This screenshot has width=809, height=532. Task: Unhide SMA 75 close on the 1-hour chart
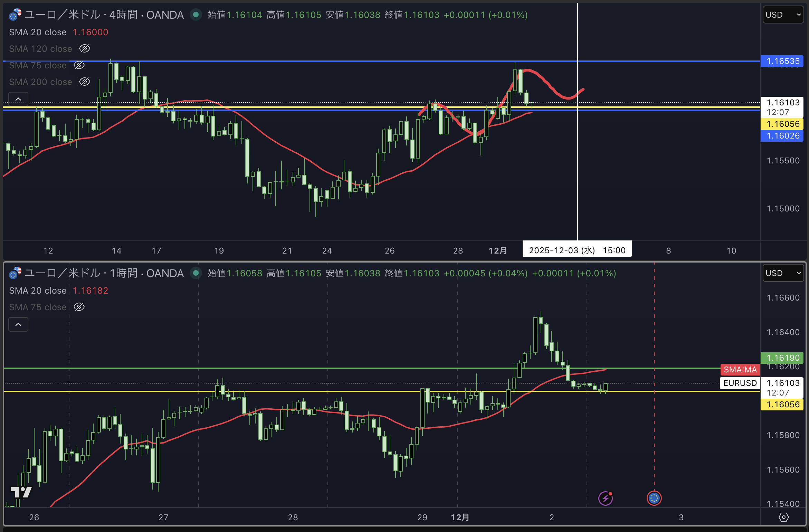(79, 307)
